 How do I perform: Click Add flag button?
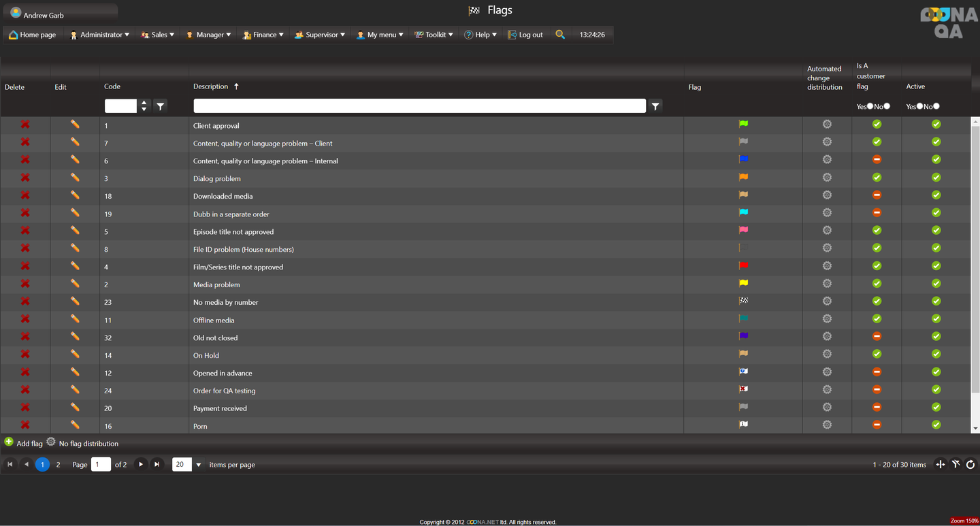click(x=23, y=443)
